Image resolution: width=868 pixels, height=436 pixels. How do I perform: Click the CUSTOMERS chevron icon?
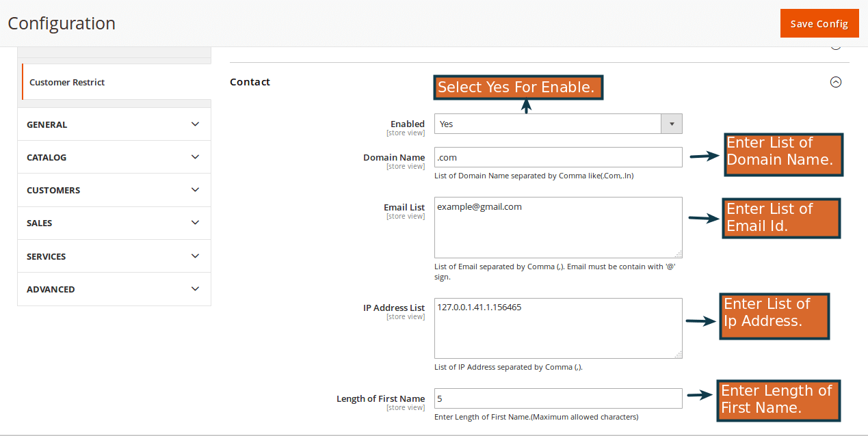click(x=195, y=190)
